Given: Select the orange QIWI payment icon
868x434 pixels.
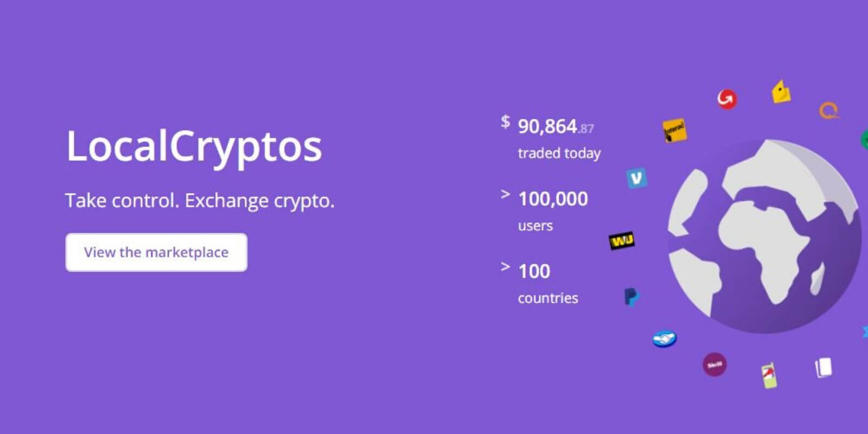Looking at the screenshot, I should (828, 111).
